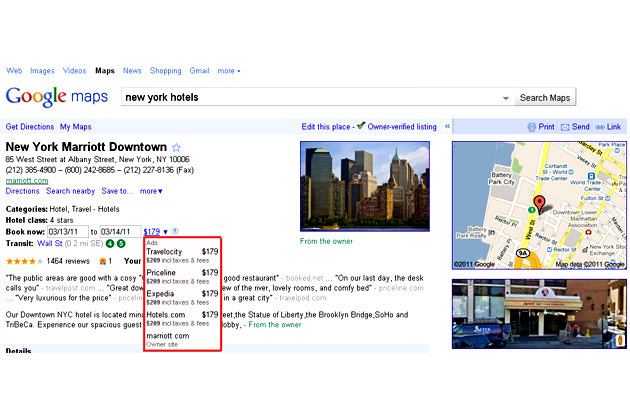
Task: Click the 'new york hotels' search field
Action: [x=311, y=97]
